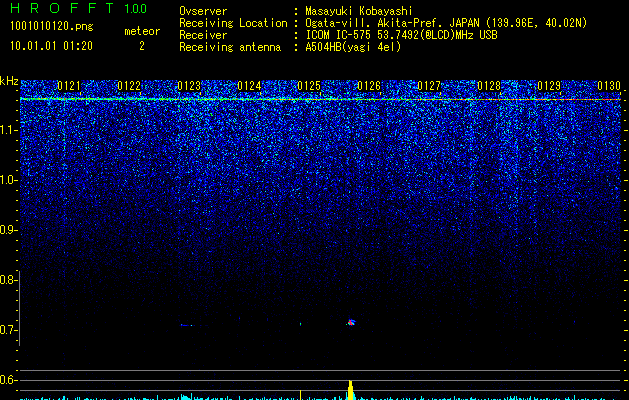
Task: Click the 0124 time marker
Action: (249, 86)
